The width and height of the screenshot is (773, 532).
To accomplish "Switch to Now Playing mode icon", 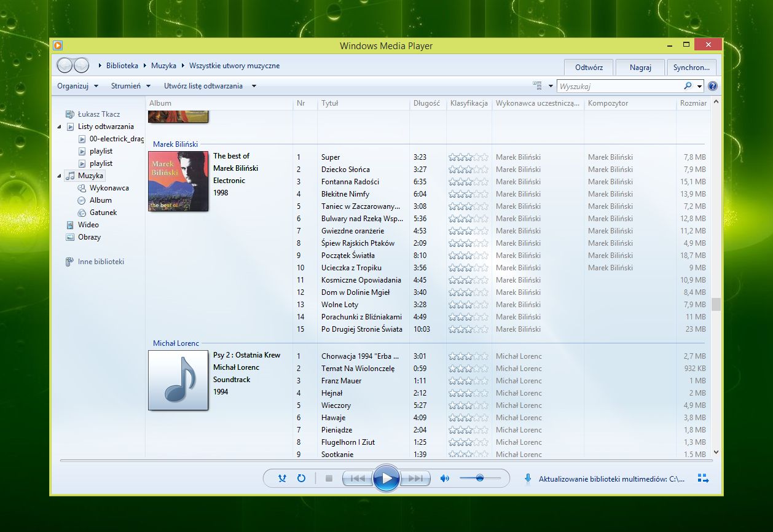I will point(703,478).
